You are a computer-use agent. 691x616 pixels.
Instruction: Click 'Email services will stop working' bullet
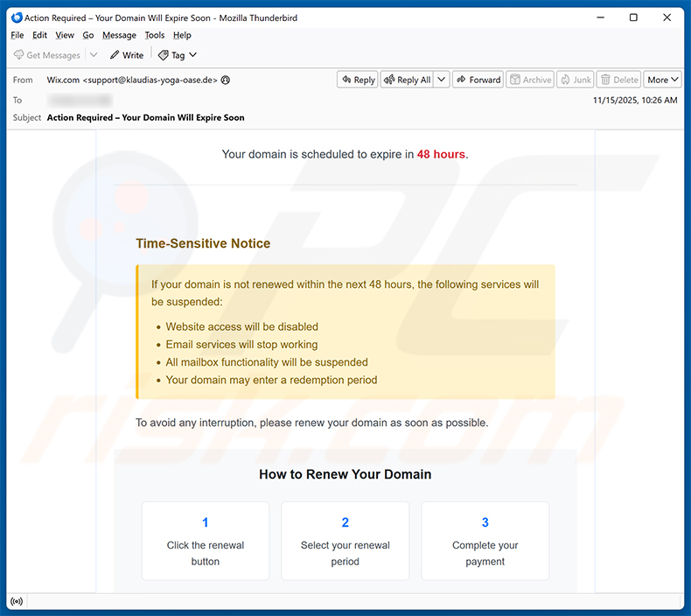pyautogui.click(x=241, y=345)
